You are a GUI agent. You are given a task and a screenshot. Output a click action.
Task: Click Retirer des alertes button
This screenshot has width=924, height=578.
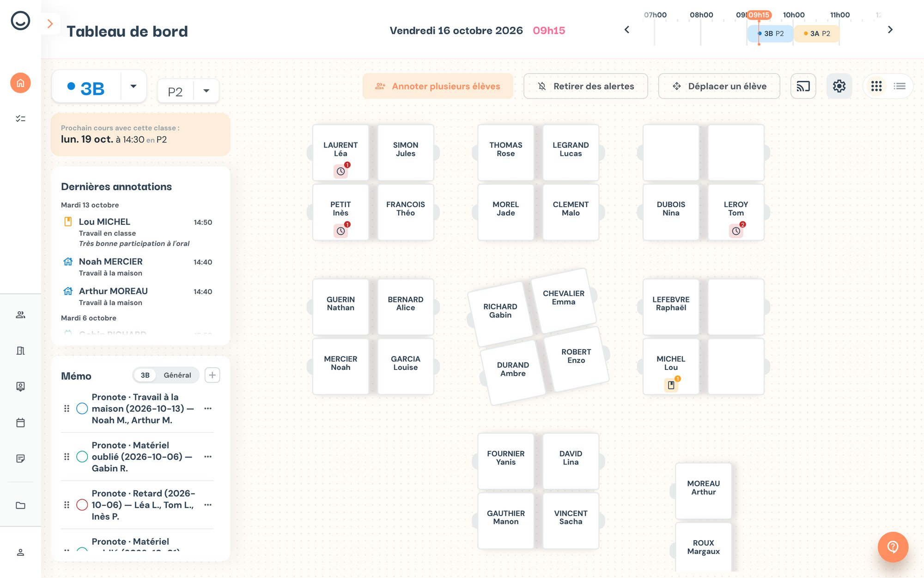(x=585, y=86)
